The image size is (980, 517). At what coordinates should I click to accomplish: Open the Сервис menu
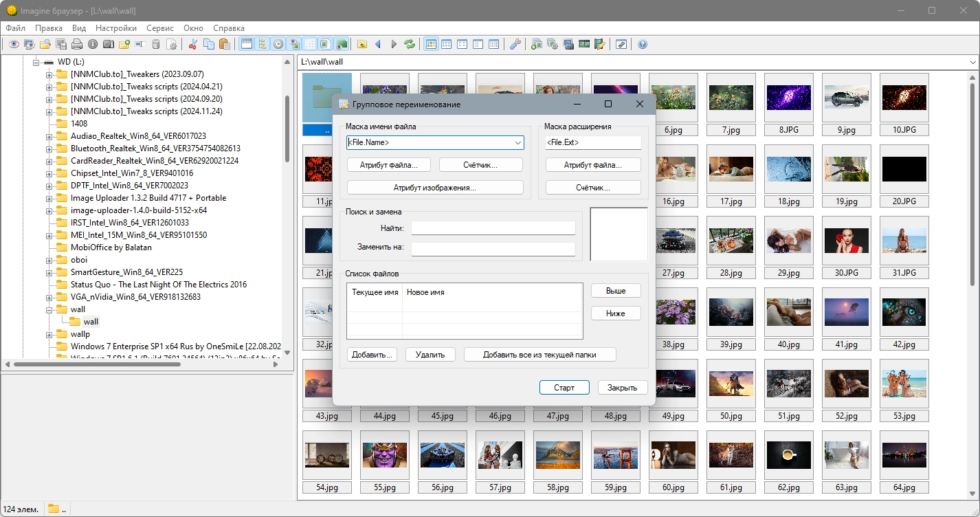(160, 28)
